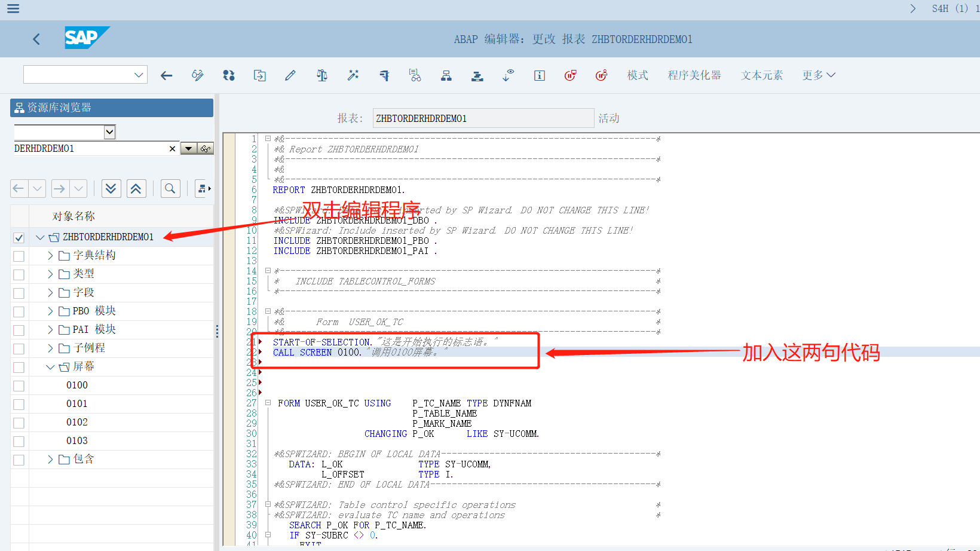
Task: Expand the 包含 folder
Action: click(x=50, y=460)
